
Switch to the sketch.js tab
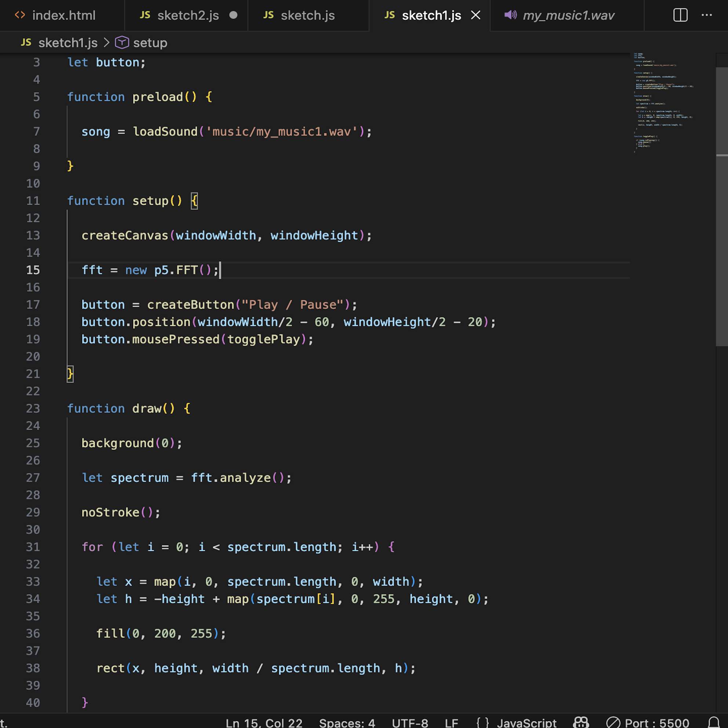[308, 15]
